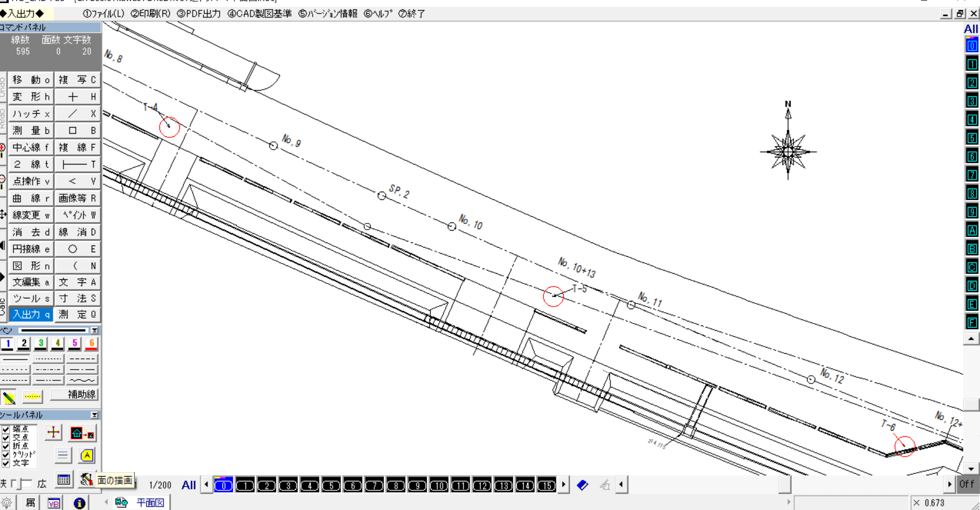Uncheck the 端点 snap checkbox
The width and height of the screenshot is (980, 510).
pos(6,430)
